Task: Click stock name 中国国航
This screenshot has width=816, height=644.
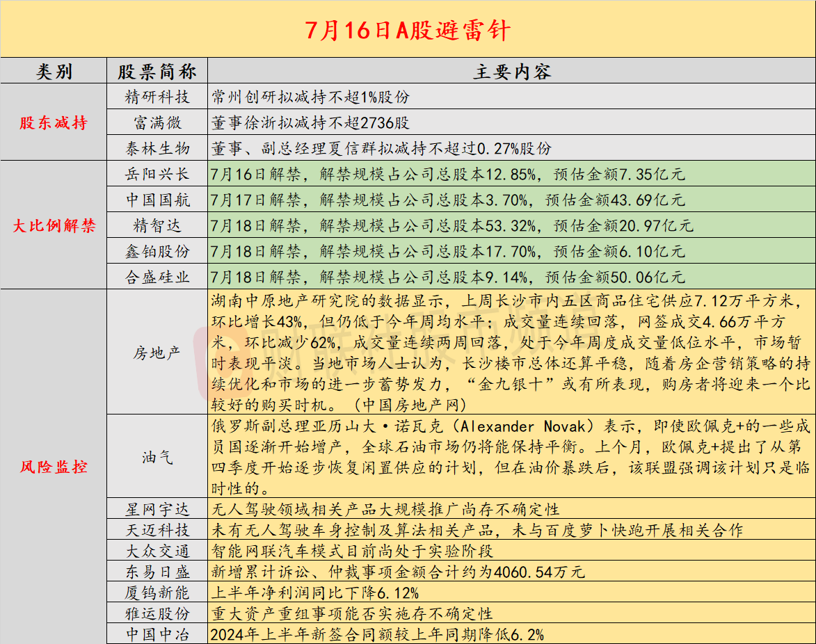Action: (x=157, y=199)
